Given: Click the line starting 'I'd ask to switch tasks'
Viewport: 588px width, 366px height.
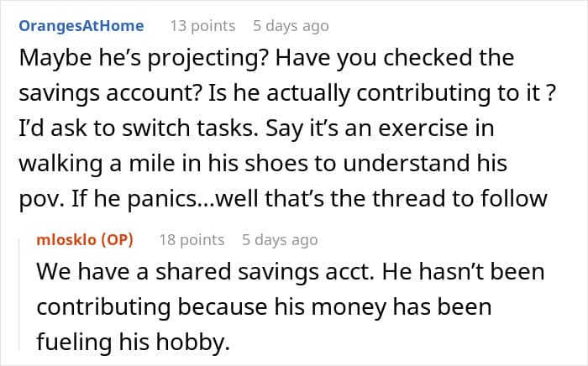Looking at the screenshot, I should click(x=256, y=128).
